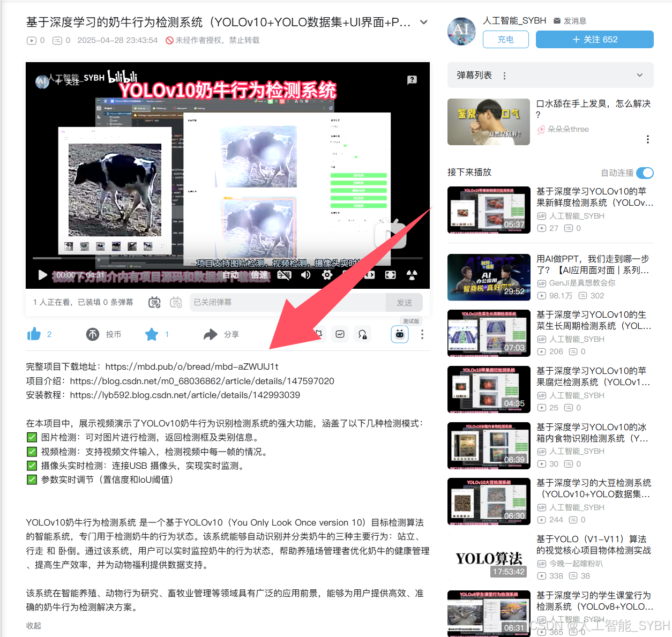Image resolution: width=672 pixels, height=637 pixels.
Task: Collapse description with 收起
Action: click(x=34, y=626)
